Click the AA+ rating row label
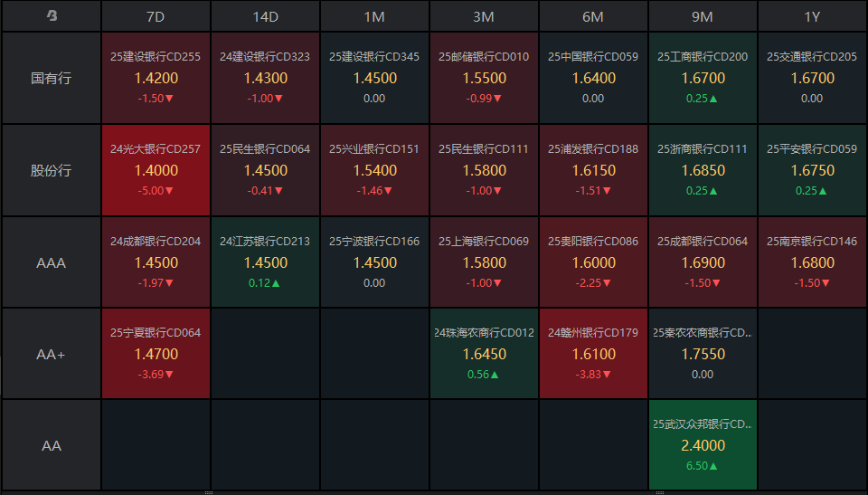 (x=52, y=354)
